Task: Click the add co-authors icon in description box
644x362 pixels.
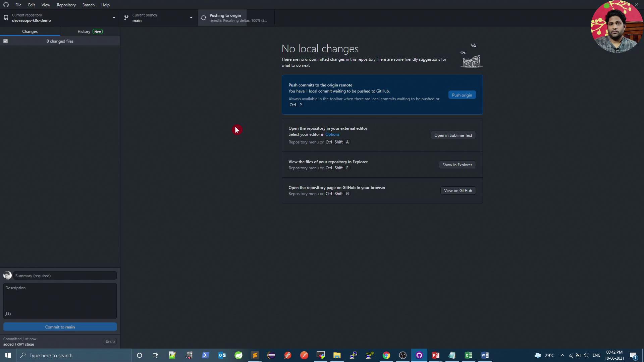Action: (8, 314)
